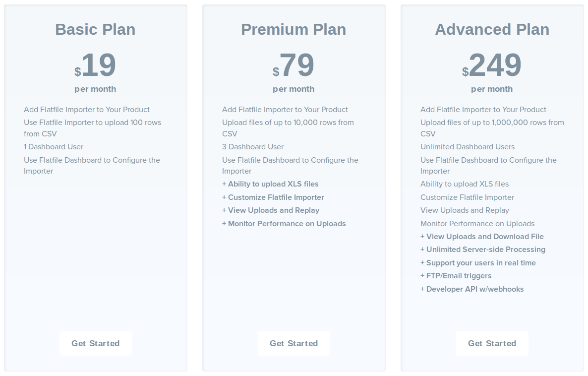The height and width of the screenshot is (376, 588).
Task: Click 'Support your users in real time'
Action: pyautogui.click(x=478, y=262)
